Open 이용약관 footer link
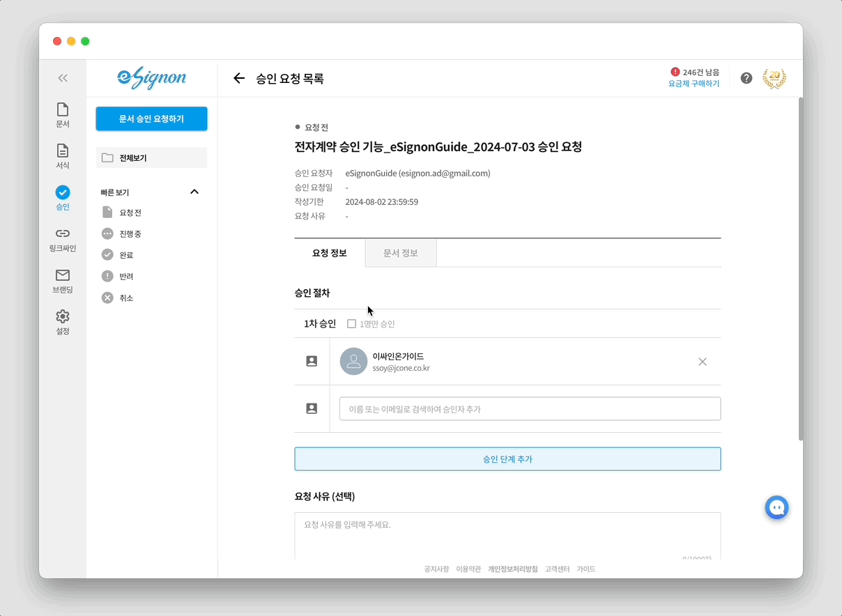Viewport: 842px width, 616px height. tap(468, 569)
